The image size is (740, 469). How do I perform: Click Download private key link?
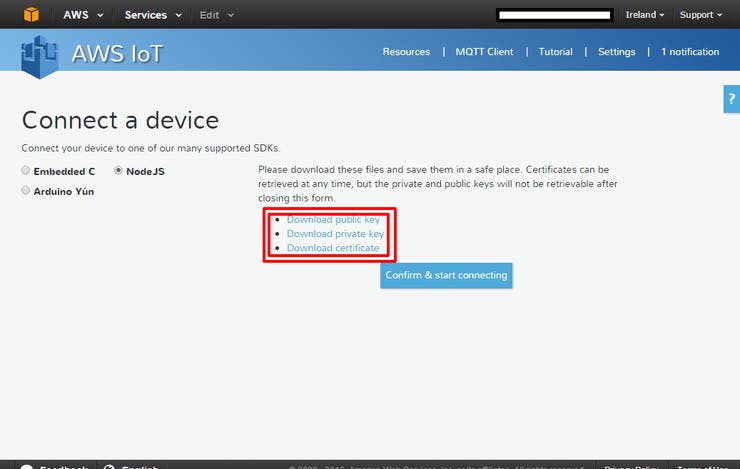336,234
